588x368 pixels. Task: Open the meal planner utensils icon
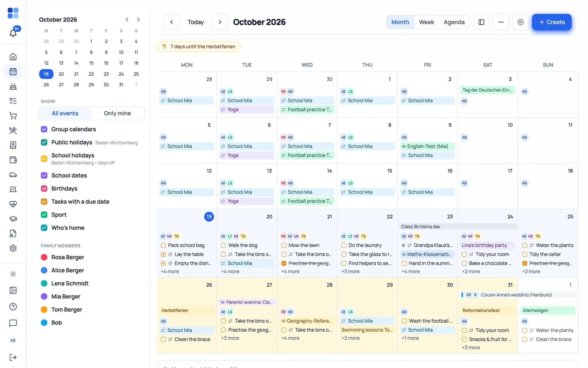tap(13, 130)
